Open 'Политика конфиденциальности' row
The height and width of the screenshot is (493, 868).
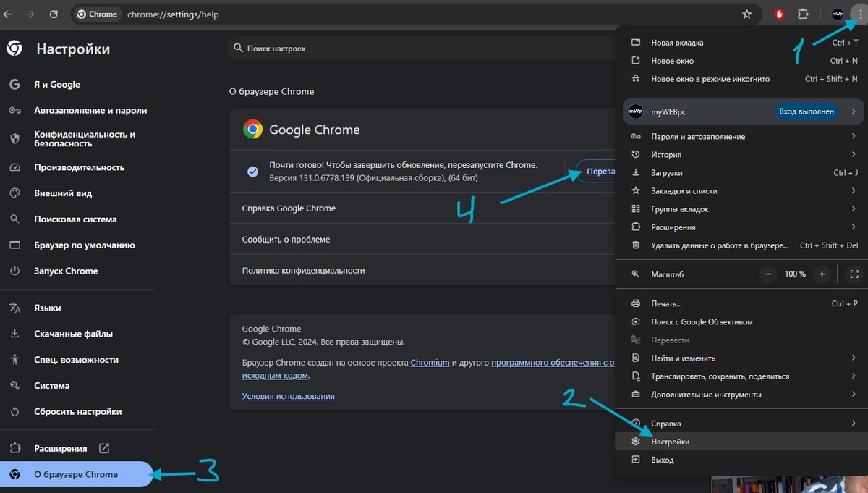click(x=422, y=271)
